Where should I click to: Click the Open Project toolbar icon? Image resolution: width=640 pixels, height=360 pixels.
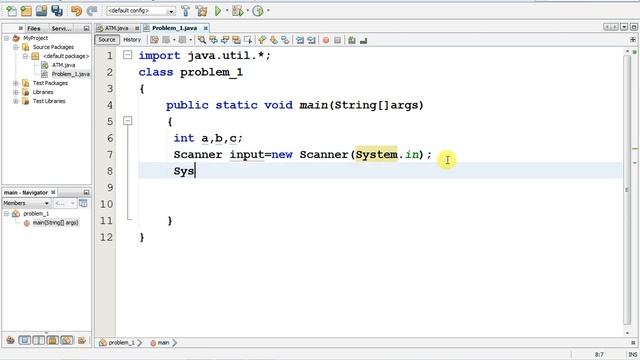41,11
